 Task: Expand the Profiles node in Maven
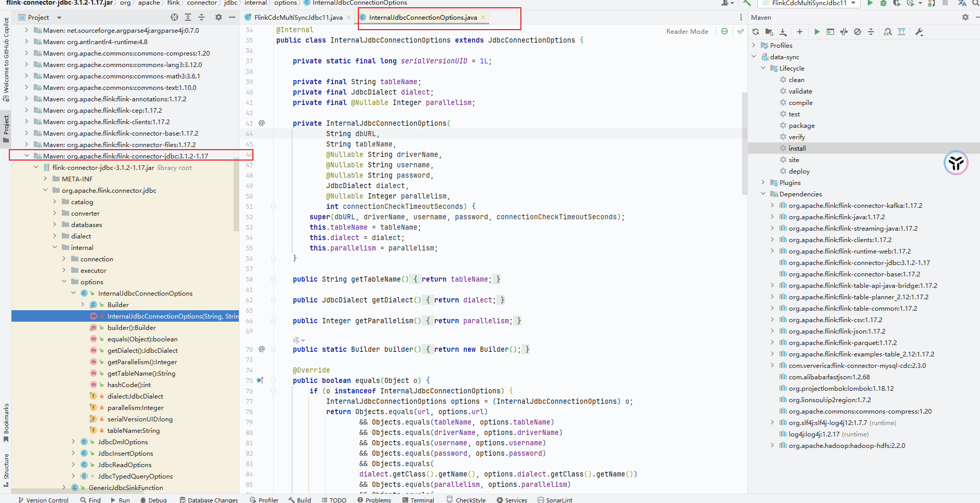click(754, 45)
